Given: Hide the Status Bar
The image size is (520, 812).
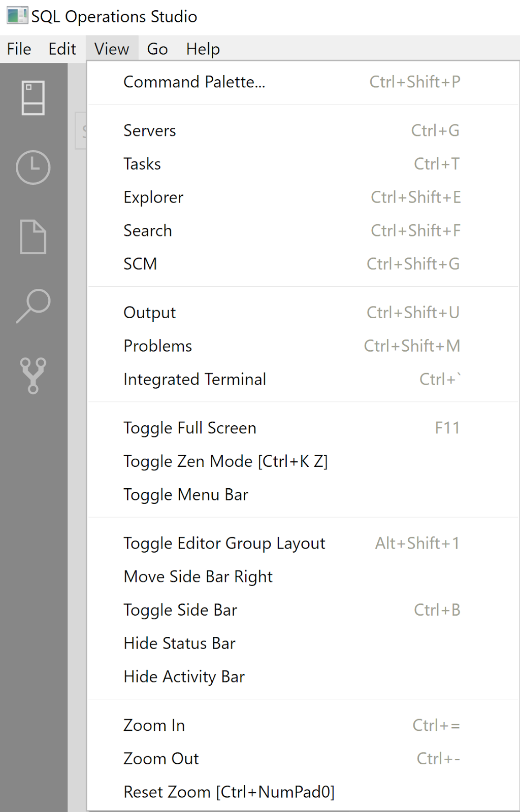Looking at the screenshot, I should pos(179,643).
